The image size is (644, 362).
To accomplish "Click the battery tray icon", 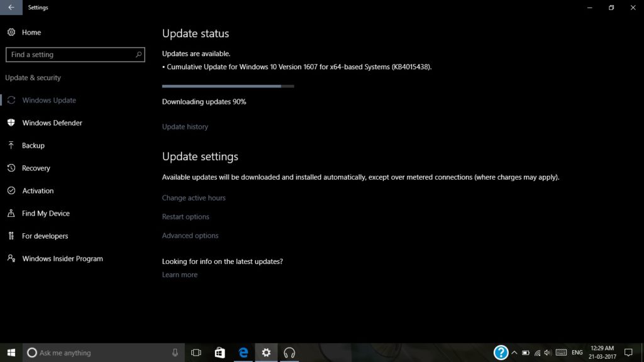I will (x=526, y=353).
